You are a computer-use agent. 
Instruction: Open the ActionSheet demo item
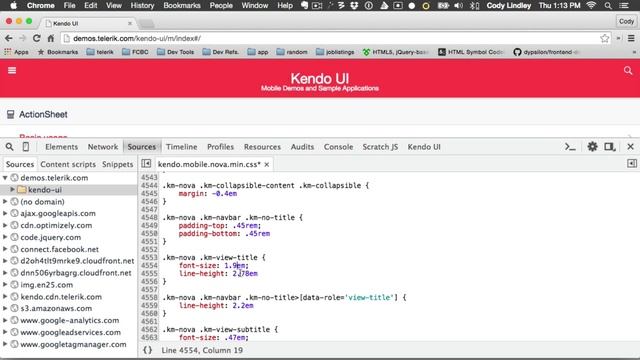pos(320,115)
